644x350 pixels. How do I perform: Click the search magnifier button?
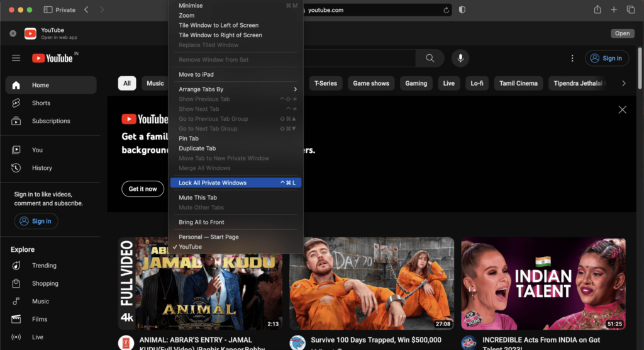point(430,58)
